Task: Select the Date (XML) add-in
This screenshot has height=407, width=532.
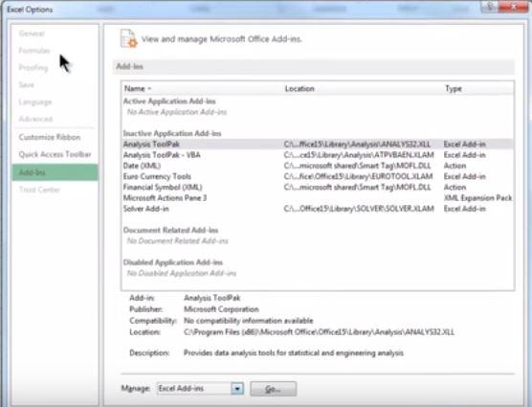Action: pos(142,166)
